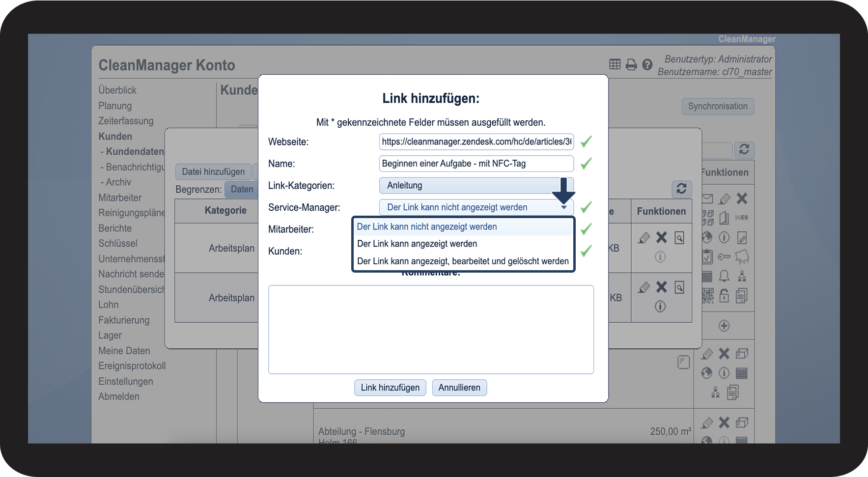The width and height of the screenshot is (868, 477).
Task: Click into the Webseite URL field
Action: click(476, 142)
